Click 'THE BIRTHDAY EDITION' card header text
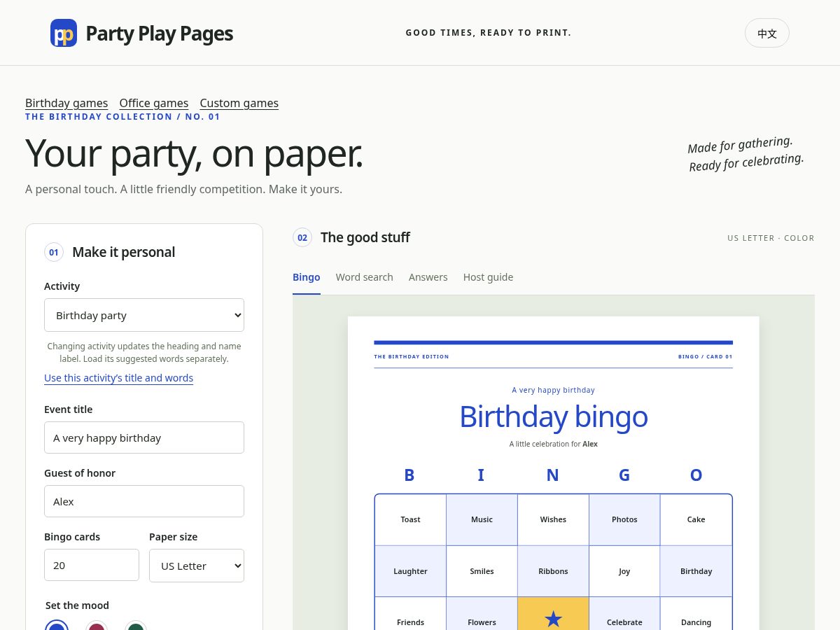Viewport: 840px width, 630px height. [412, 357]
